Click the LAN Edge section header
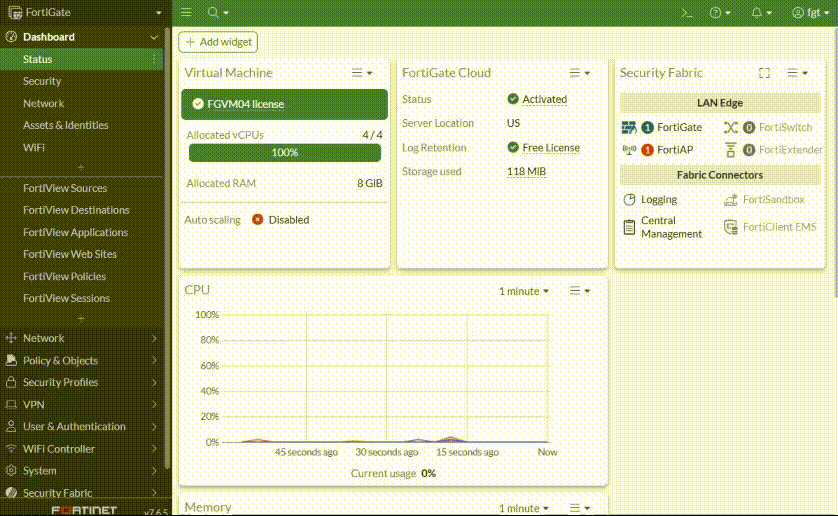The image size is (838, 516). 719,103
